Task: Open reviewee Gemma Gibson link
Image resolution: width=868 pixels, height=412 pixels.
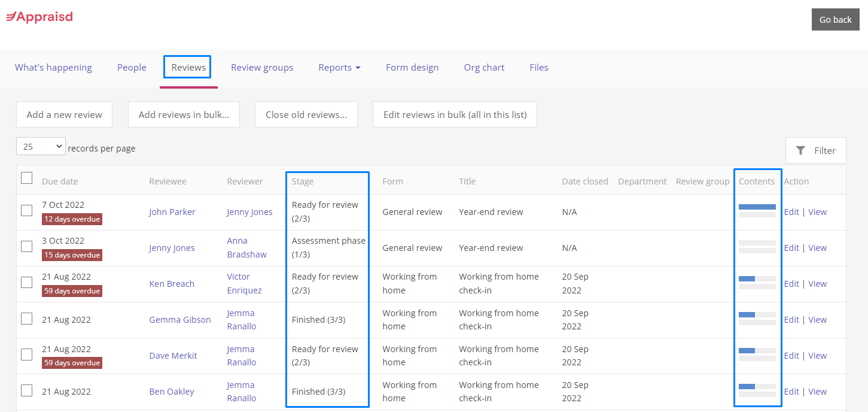Action: point(180,320)
